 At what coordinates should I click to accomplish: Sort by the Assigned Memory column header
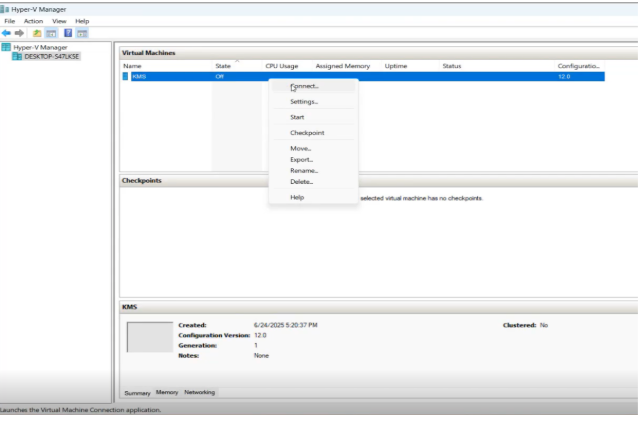point(342,66)
